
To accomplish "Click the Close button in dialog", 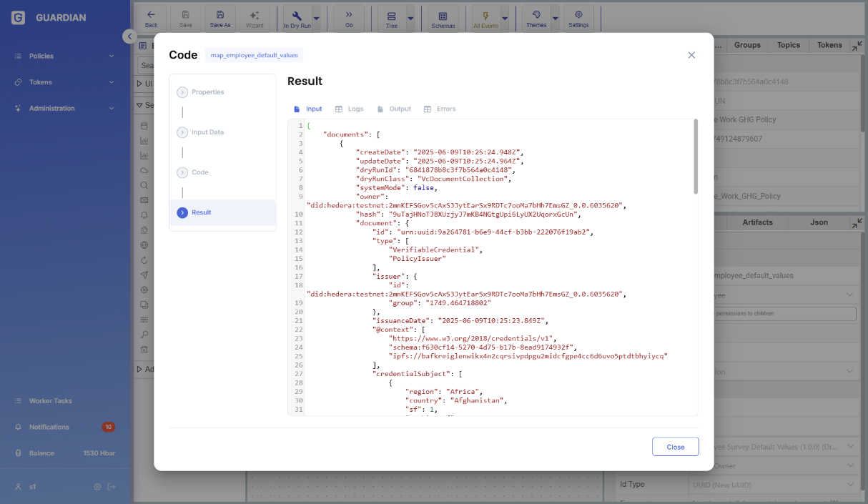I will tap(675, 447).
